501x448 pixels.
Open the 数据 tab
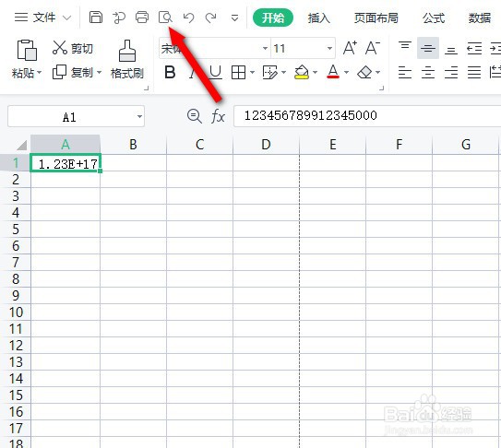click(x=480, y=18)
